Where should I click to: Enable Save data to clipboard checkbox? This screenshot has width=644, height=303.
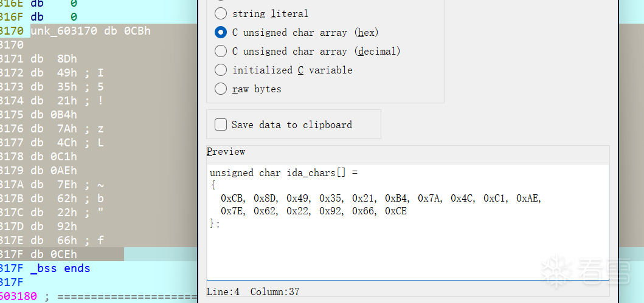pyautogui.click(x=221, y=124)
